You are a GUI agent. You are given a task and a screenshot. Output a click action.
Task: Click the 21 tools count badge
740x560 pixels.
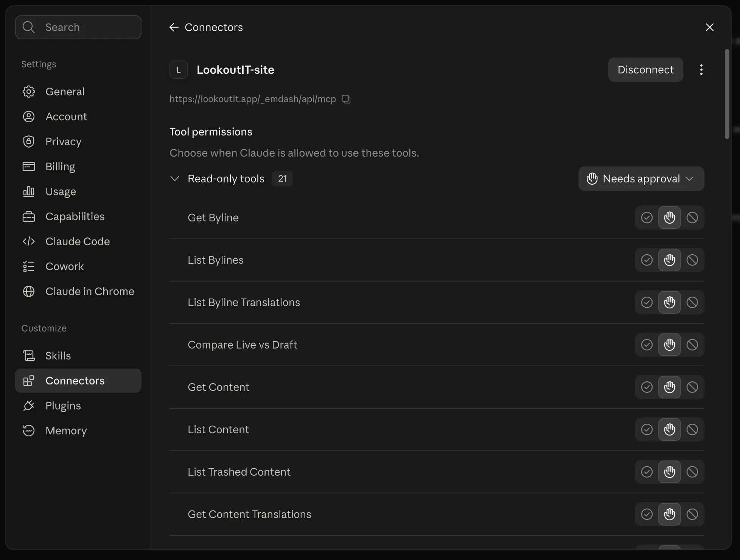[282, 179]
